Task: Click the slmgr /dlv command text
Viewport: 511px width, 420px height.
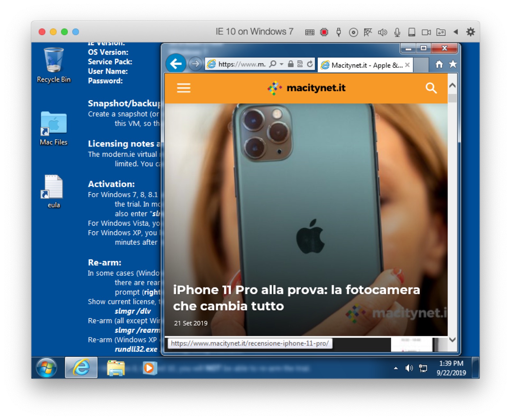Action: pyautogui.click(x=133, y=311)
